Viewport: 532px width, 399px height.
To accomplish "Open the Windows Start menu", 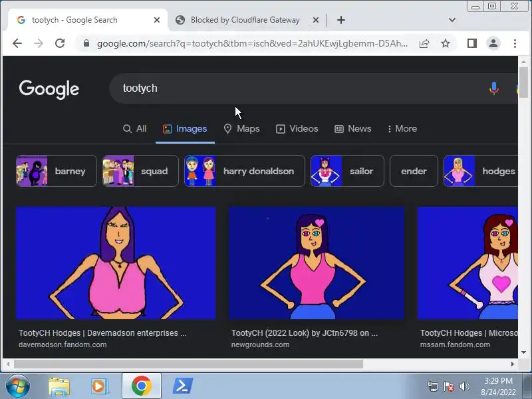I will 17,386.
